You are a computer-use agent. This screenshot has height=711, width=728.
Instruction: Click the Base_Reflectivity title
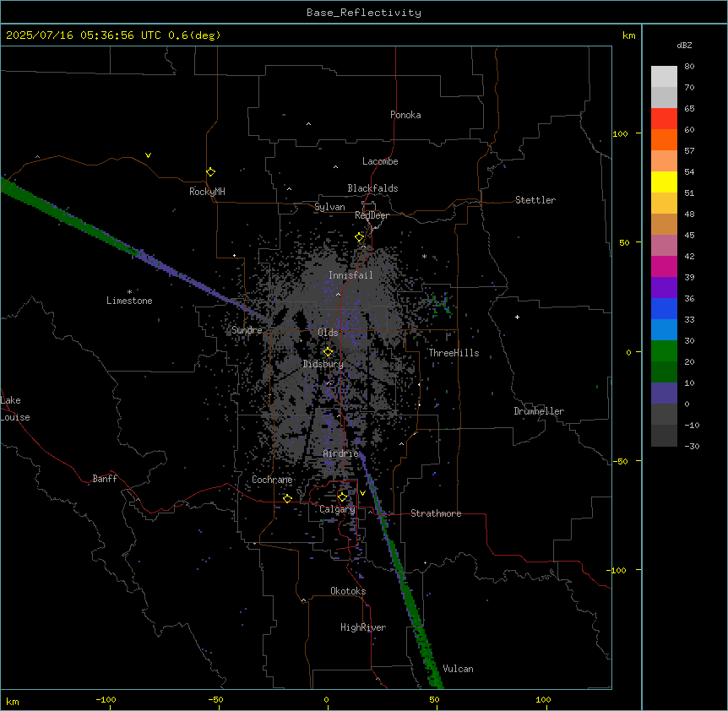pyautogui.click(x=364, y=13)
